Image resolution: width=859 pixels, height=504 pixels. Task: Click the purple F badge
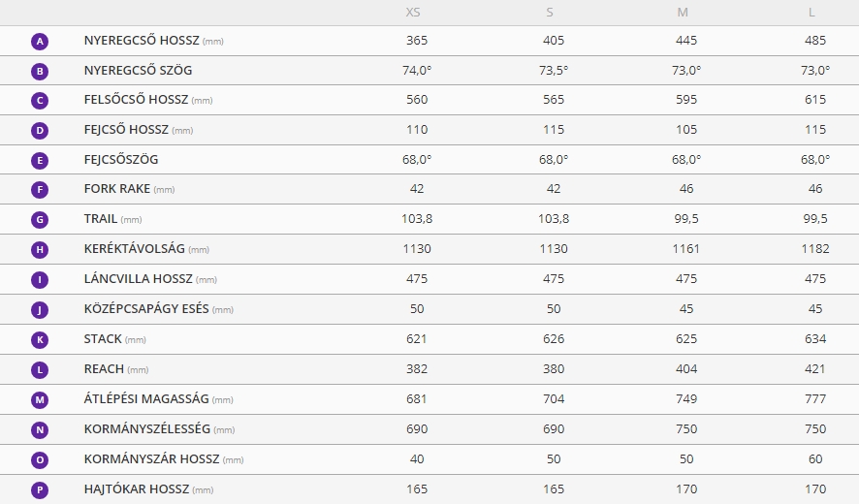pyautogui.click(x=40, y=190)
